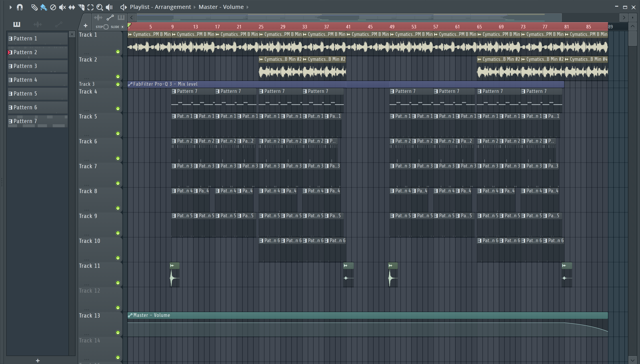640x364 pixels.
Task: Click the plus button on the track header tab
Action: 86,26
